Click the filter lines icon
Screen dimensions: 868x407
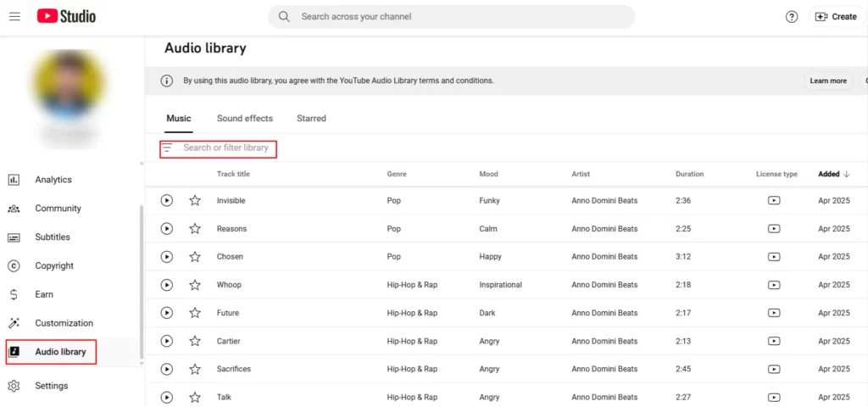pos(167,148)
